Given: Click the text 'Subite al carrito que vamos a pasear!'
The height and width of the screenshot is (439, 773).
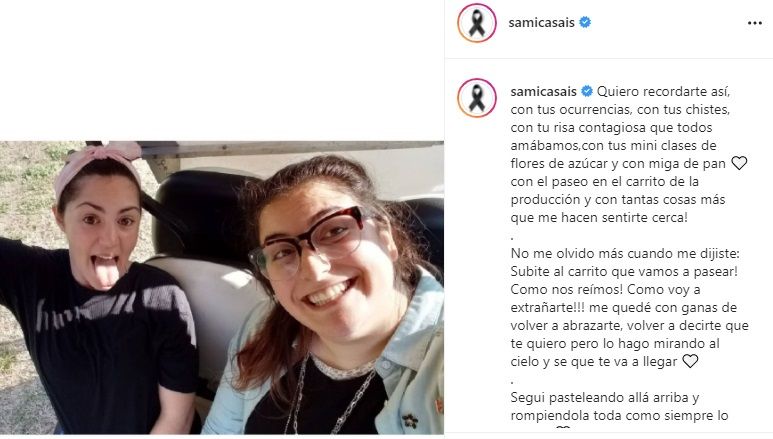Looking at the screenshot, I should 624,271.
